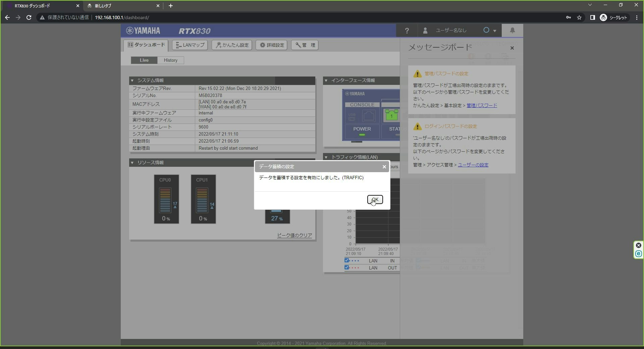
Task: Click the not-secure warning icon in address bar
Action: pos(42,17)
